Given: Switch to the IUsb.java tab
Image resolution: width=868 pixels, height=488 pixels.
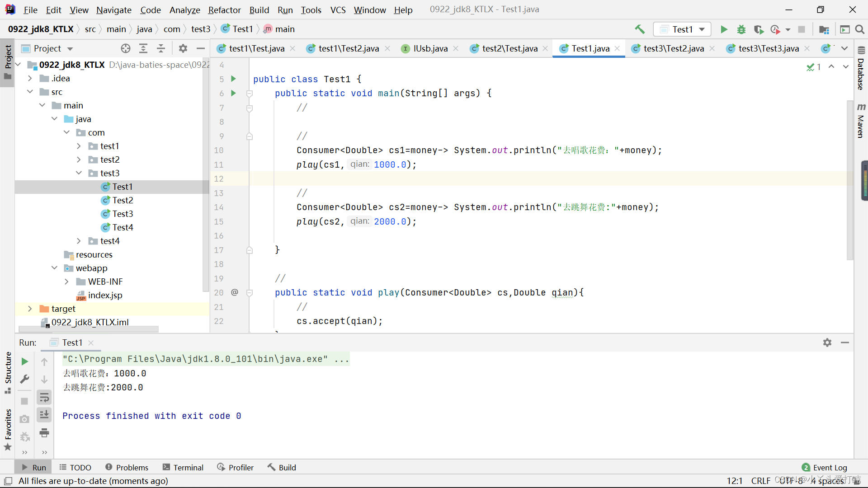Looking at the screenshot, I should pos(430,49).
